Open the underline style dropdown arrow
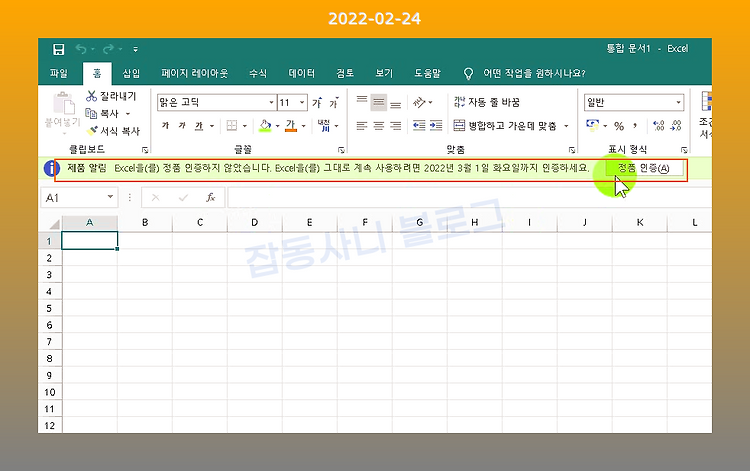 pos(212,126)
